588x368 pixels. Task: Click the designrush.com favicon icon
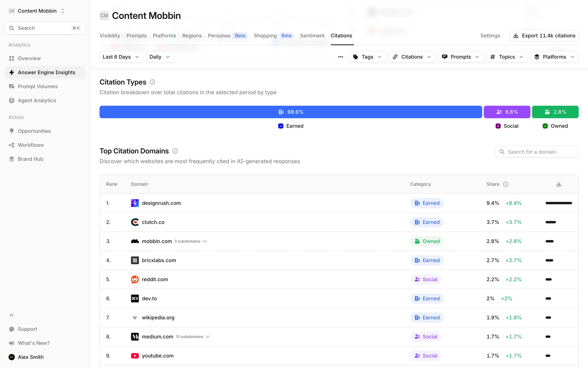[x=135, y=203]
